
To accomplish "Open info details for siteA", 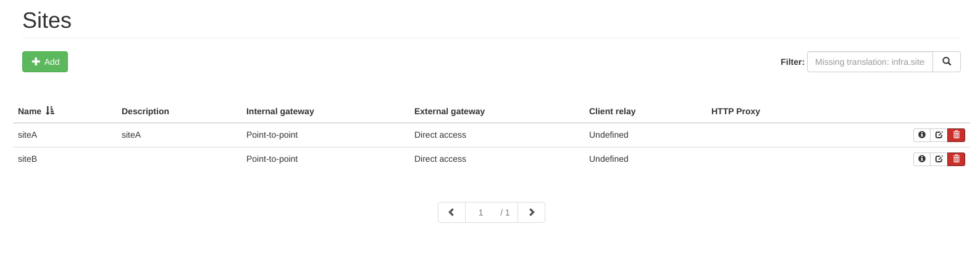I will coord(922,135).
